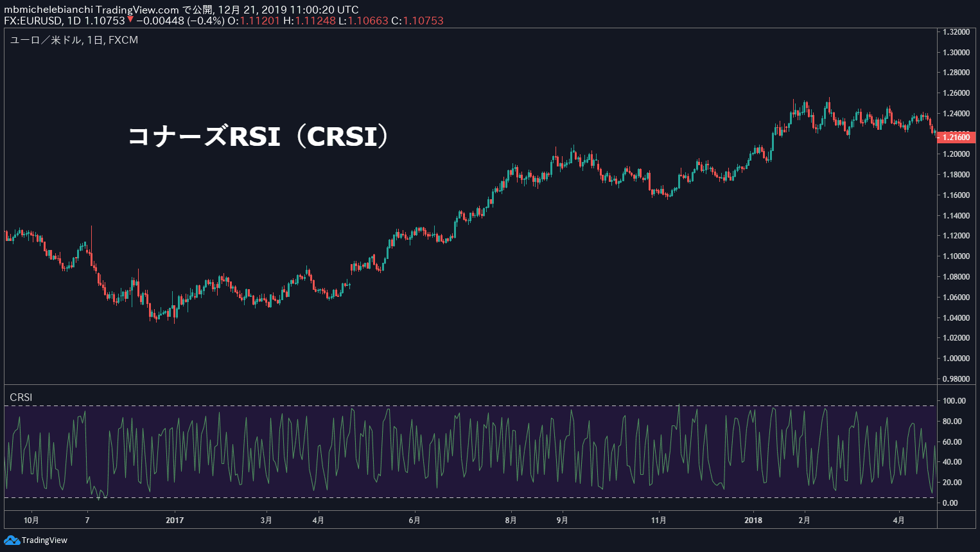Click the 0.00 value on CRSI scale
Viewport: 980px width, 552px height.
pyautogui.click(x=950, y=503)
